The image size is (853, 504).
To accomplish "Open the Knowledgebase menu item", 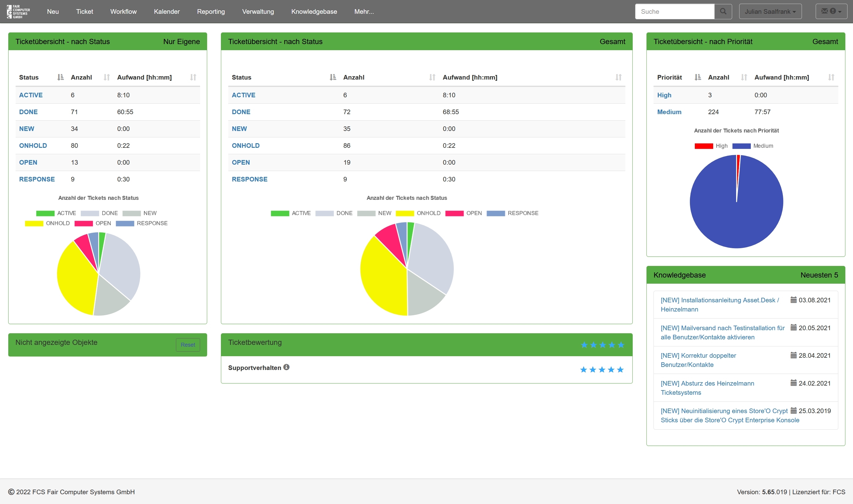I will click(x=314, y=12).
